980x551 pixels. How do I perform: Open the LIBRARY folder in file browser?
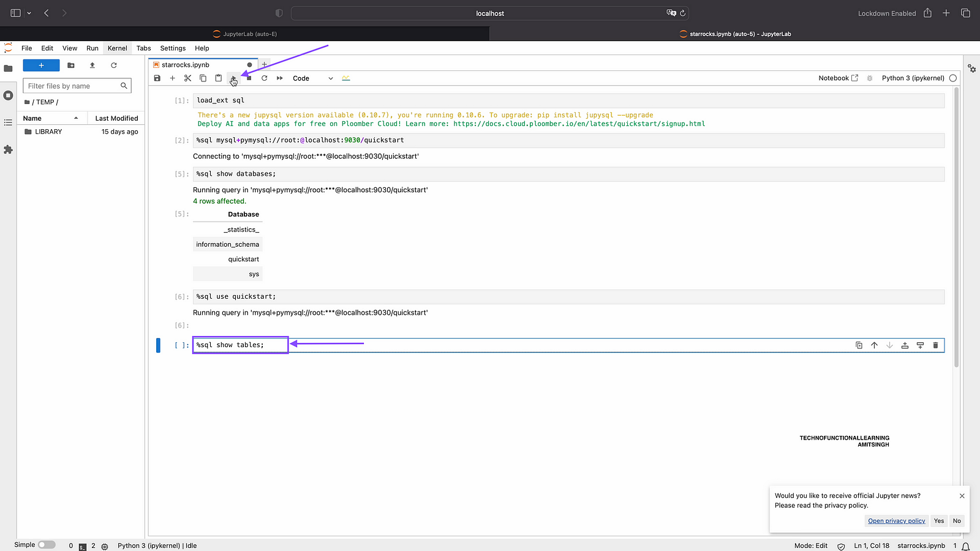tap(48, 132)
